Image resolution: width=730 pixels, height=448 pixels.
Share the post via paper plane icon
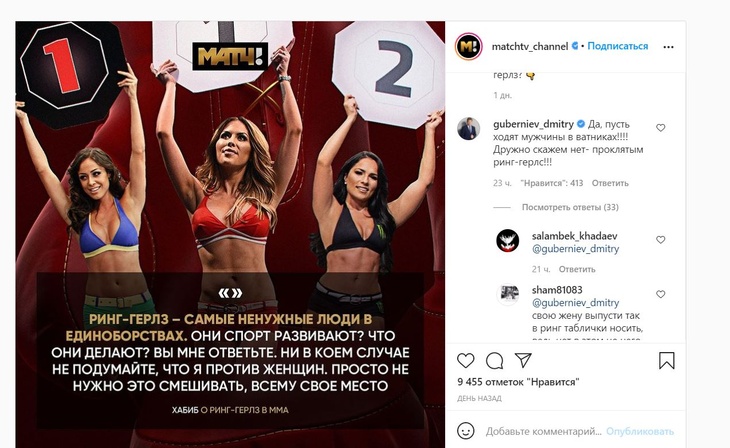click(523, 360)
